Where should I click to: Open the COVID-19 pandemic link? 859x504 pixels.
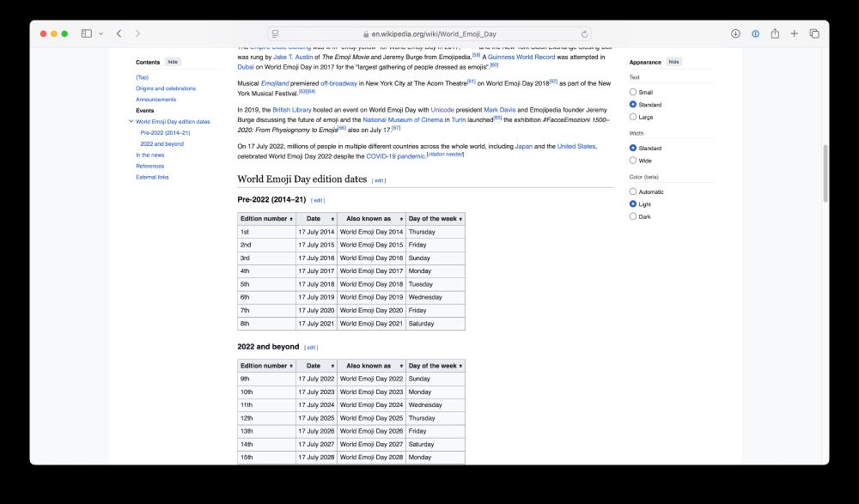click(x=395, y=156)
